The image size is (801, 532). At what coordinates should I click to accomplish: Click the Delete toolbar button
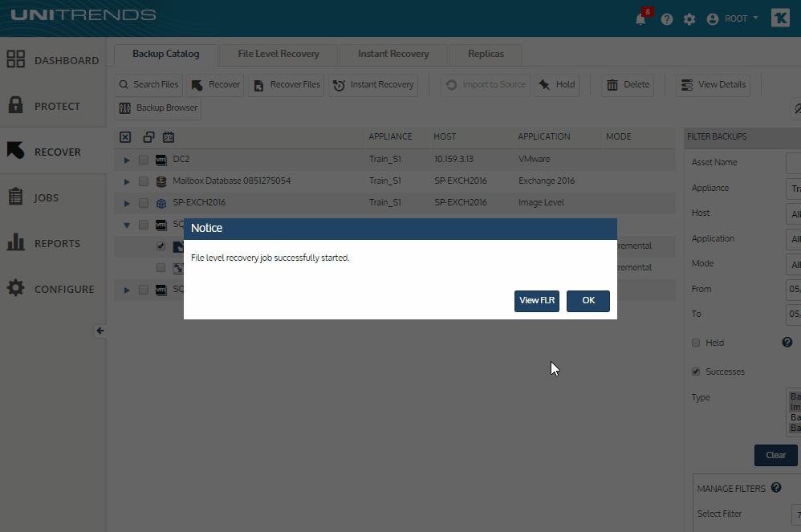[628, 85]
